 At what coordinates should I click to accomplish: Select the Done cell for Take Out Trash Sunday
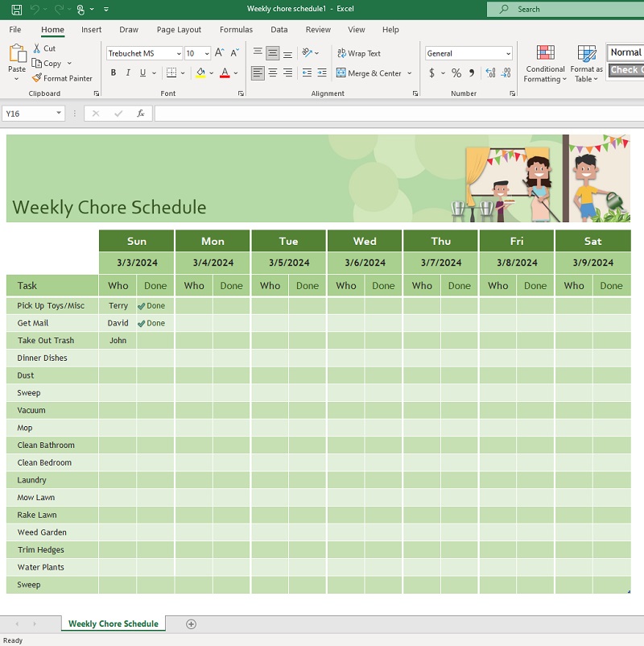(x=155, y=341)
